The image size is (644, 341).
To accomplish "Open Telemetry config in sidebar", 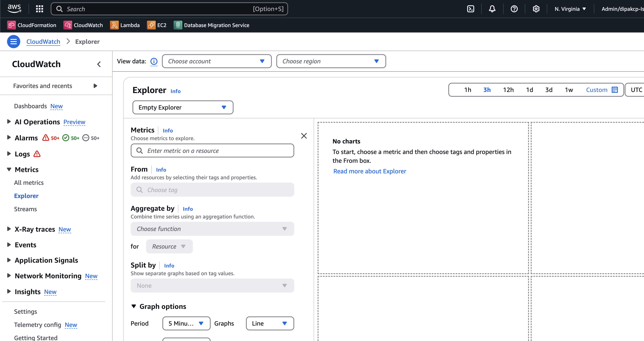I will point(37,324).
